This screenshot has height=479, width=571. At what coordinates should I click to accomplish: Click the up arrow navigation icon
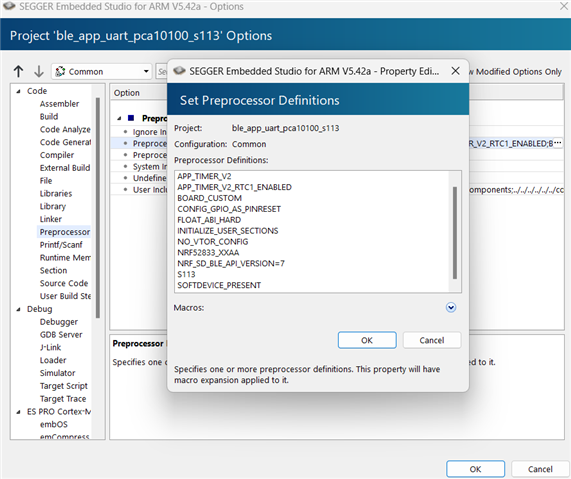19,71
